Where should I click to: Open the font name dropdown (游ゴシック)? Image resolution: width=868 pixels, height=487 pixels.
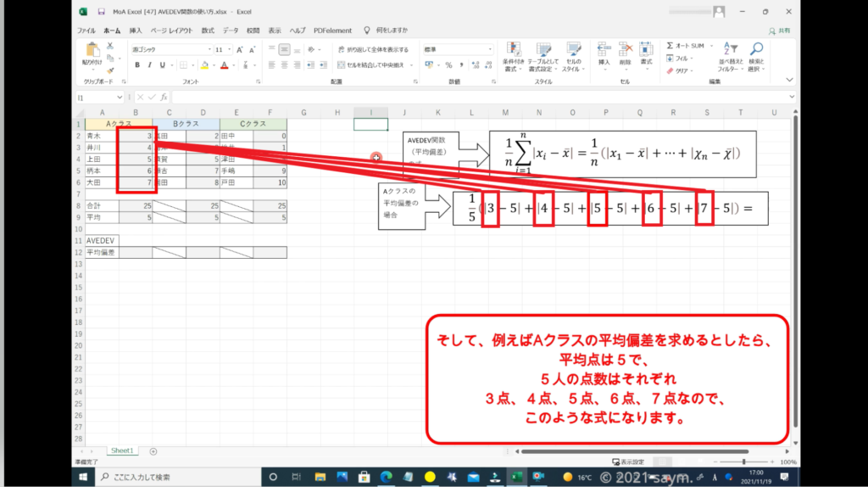[x=207, y=49]
